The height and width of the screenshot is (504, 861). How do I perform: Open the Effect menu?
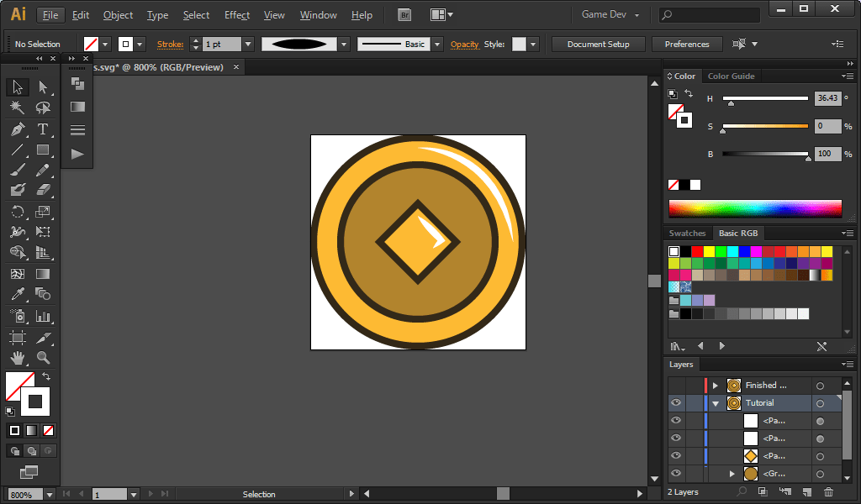[237, 15]
